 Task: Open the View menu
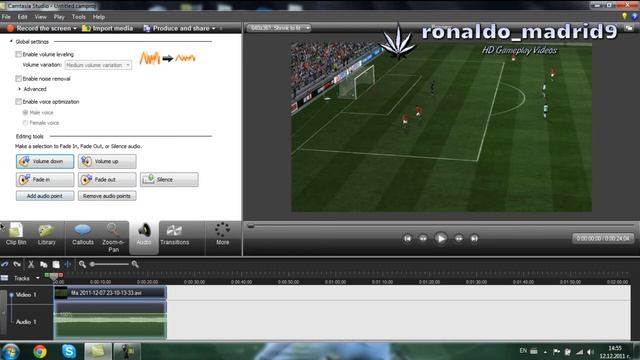tap(40, 17)
